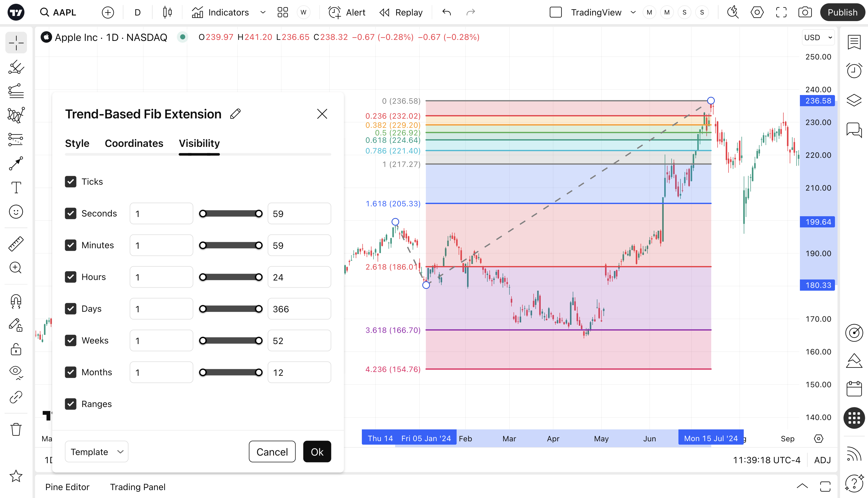Screen dimensions: 868x498
Task: Click the Days range slider right handle
Action: (259, 309)
